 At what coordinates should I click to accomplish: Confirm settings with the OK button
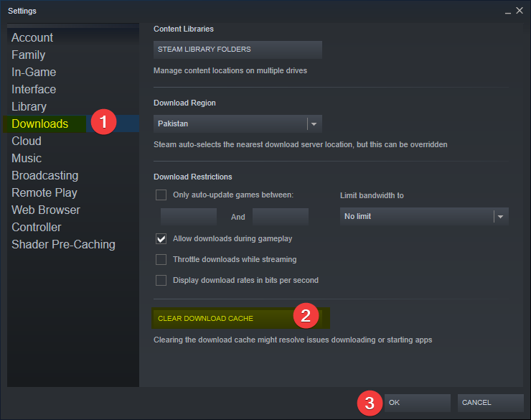click(x=417, y=403)
